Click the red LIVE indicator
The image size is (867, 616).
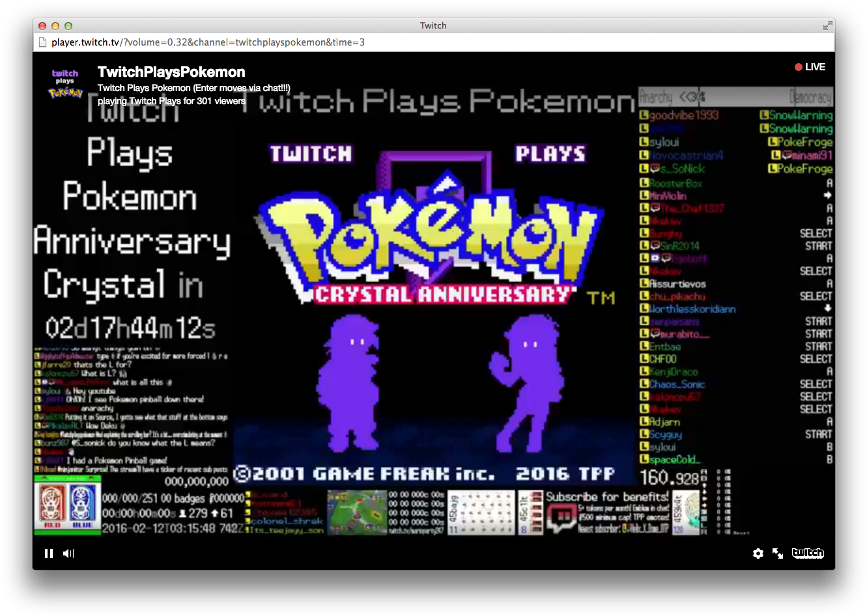[810, 67]
